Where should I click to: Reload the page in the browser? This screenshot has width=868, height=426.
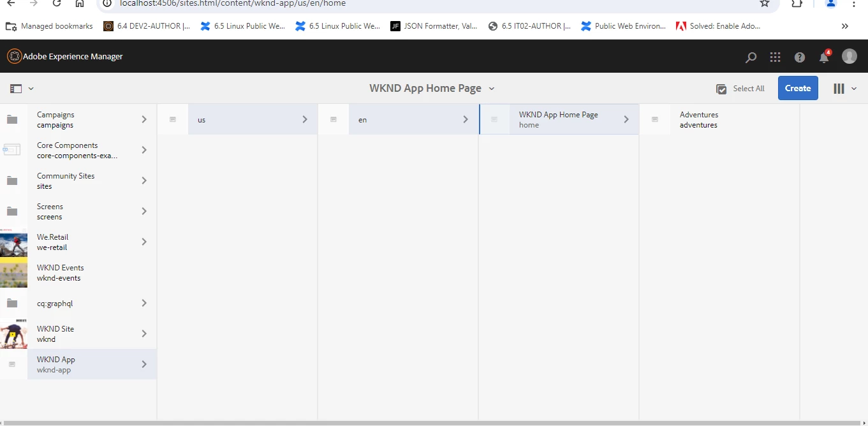pyautogui.click(x=57, y=3)
